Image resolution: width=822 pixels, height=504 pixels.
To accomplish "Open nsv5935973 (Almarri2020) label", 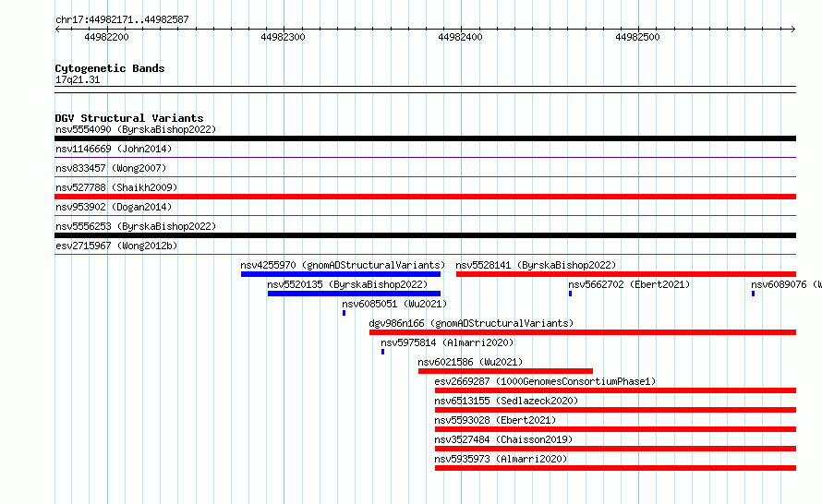I will point(501,459).
